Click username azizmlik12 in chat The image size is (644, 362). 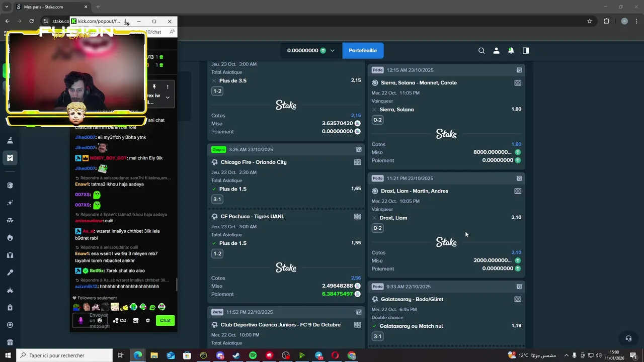click(86, 287)
